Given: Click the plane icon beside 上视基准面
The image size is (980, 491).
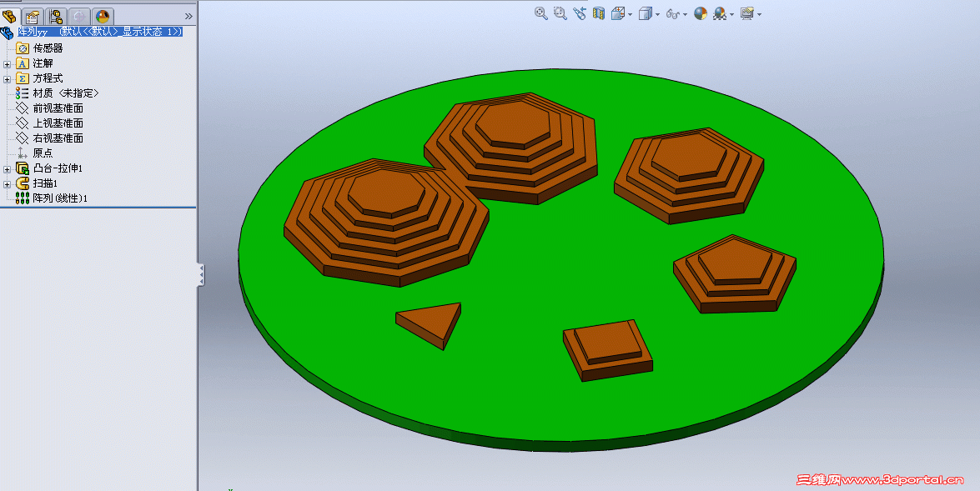Looking at the screenshot, I should click(23, 123).
